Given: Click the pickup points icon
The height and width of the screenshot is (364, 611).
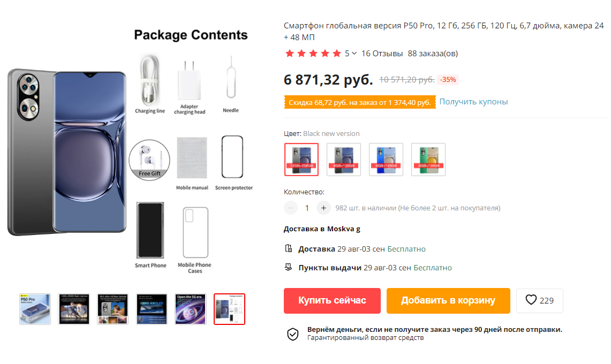Looking at the screenshot, I should 289,267.
